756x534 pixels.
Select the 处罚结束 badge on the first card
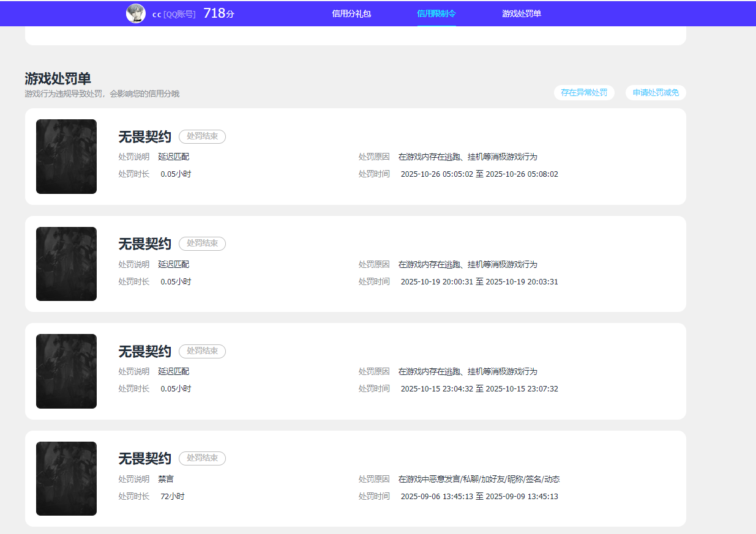pyautogui.click(x=202, y=136)
